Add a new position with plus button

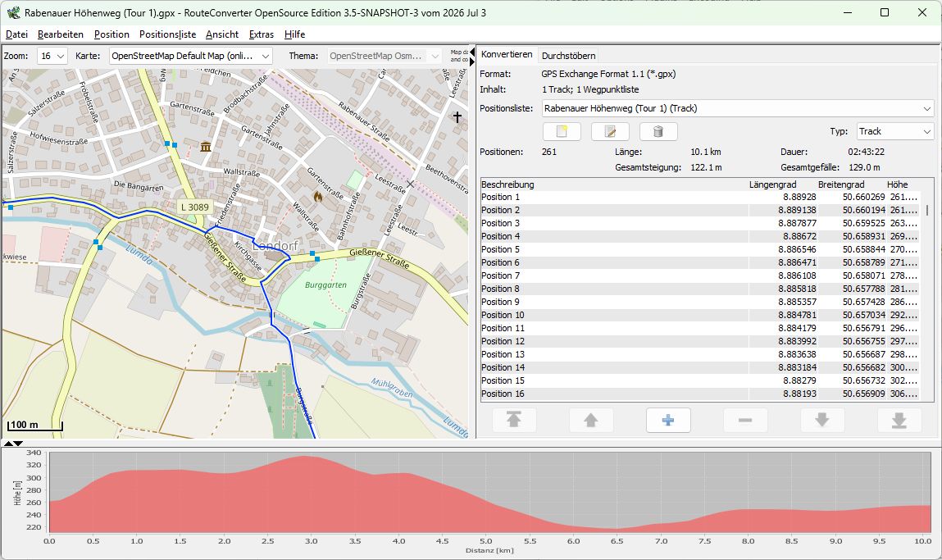click(668, 420)
